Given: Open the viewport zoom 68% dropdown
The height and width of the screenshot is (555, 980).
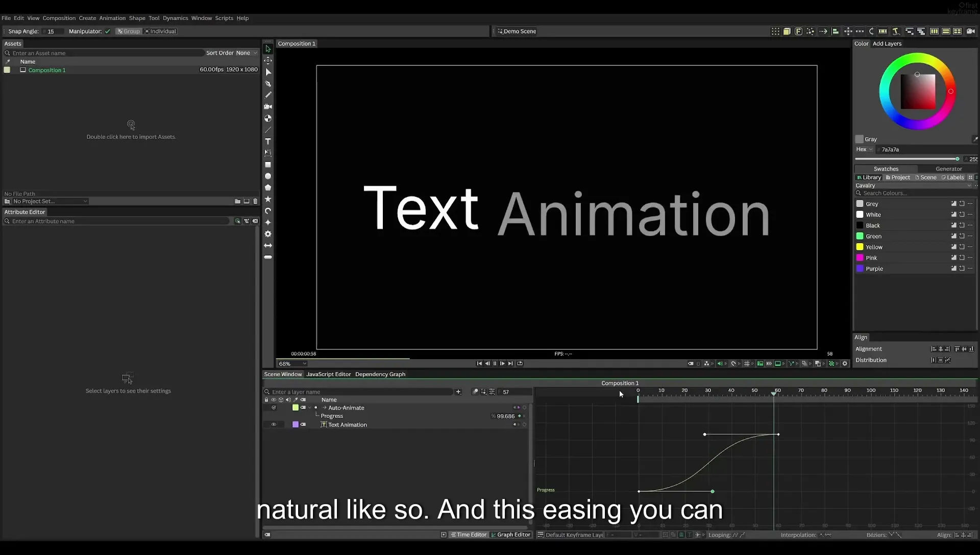Looking at the screenshot, I should (x=292, y=364).
